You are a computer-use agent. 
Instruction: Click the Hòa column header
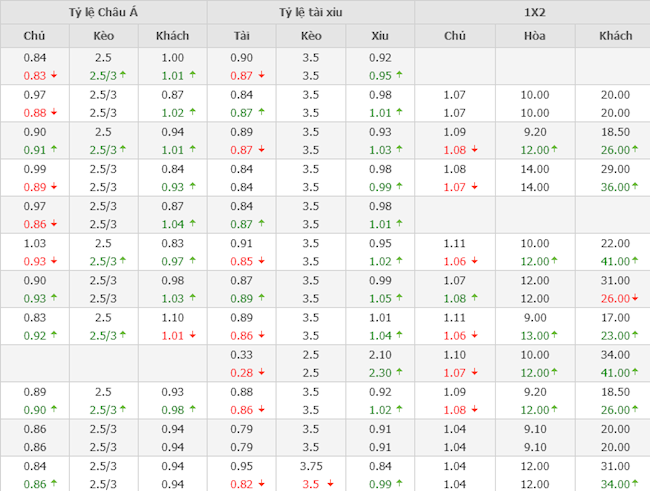click(x=534, y=36)
